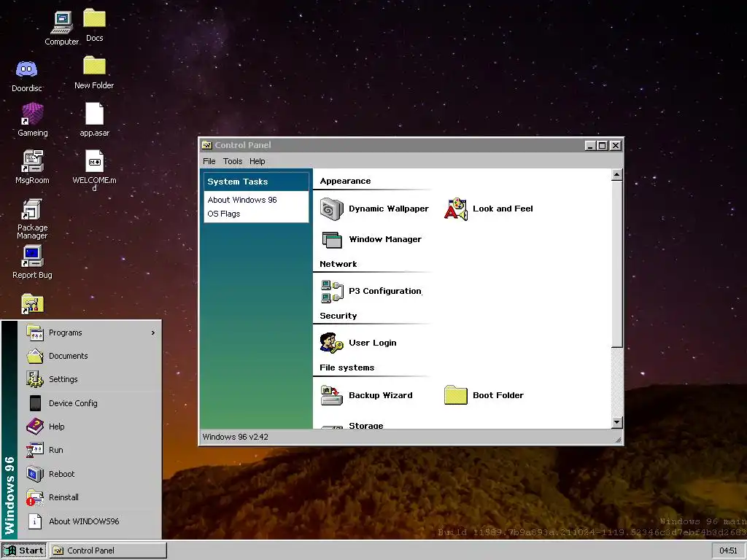
Task: Click the vertical scrollbar thumb in Control Panel
Action: point(617,264)
